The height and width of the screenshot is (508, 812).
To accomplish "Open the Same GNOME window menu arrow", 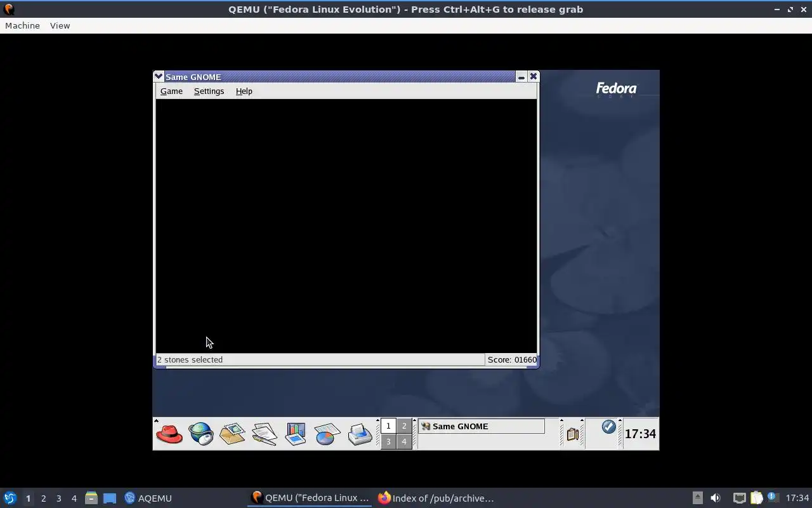I will (x=159, y=76).
